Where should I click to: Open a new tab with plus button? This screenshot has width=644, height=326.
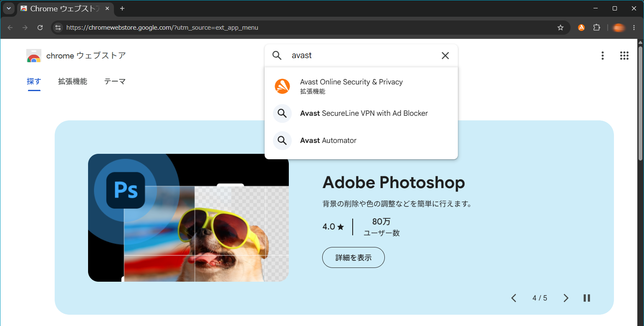pyautogui.click(x=122, y=8)
